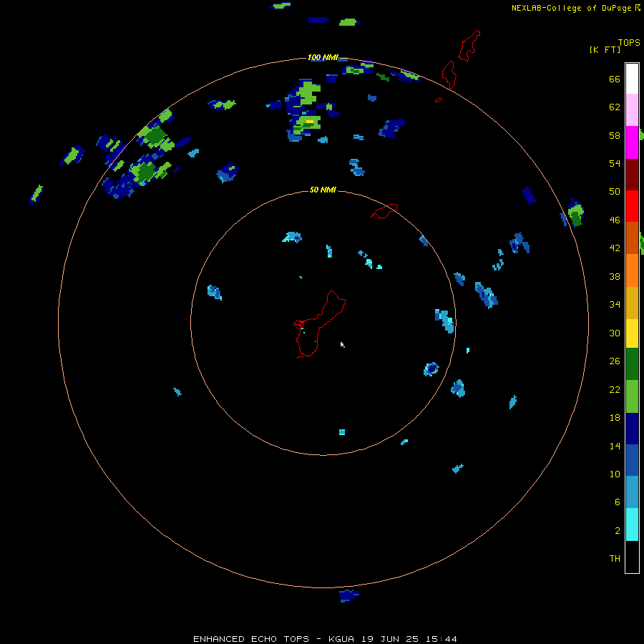Click the "100 NMI" range ring label

coord(323,57)
